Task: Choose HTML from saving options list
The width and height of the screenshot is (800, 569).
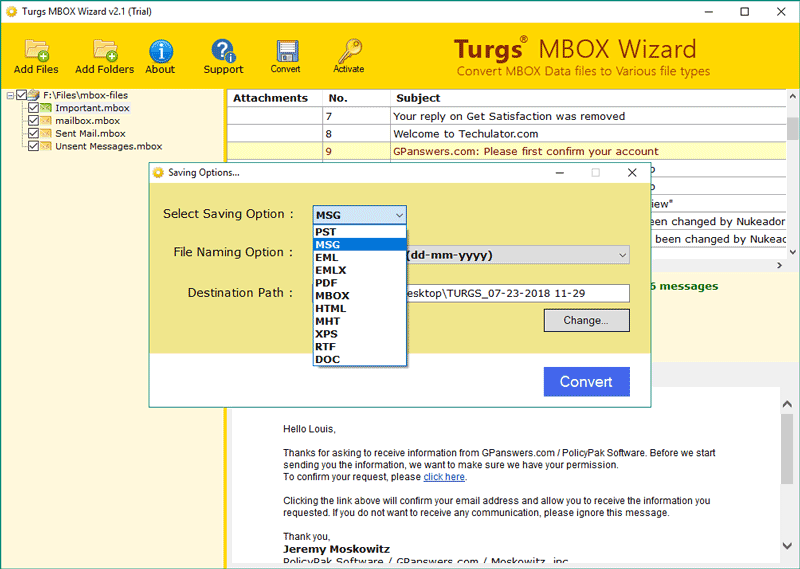Action: 360,308
